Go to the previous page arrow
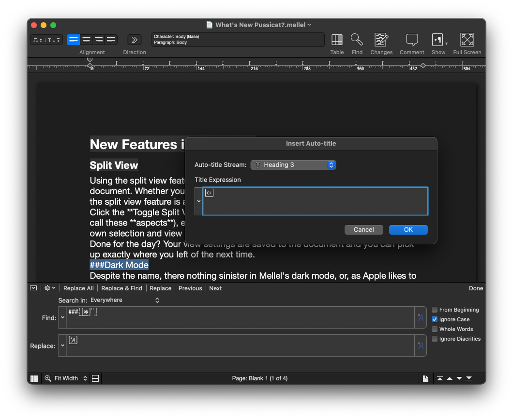 (x=450, y=378)
